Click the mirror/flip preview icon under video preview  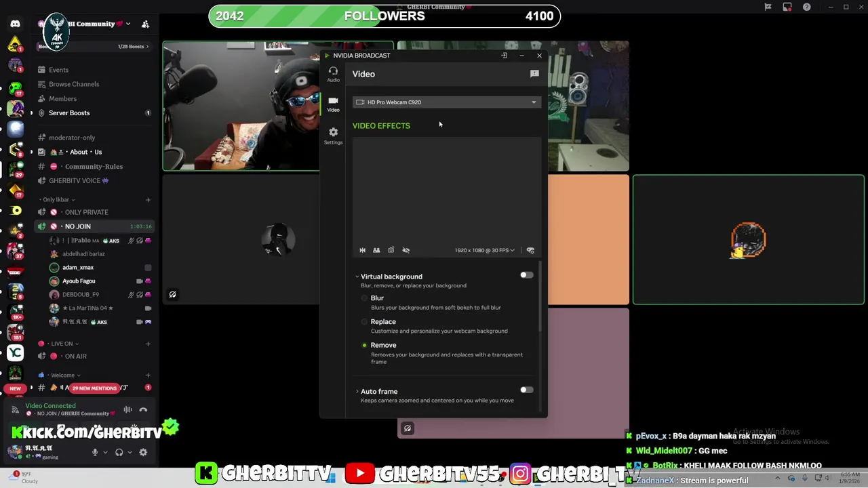[362, 250]
